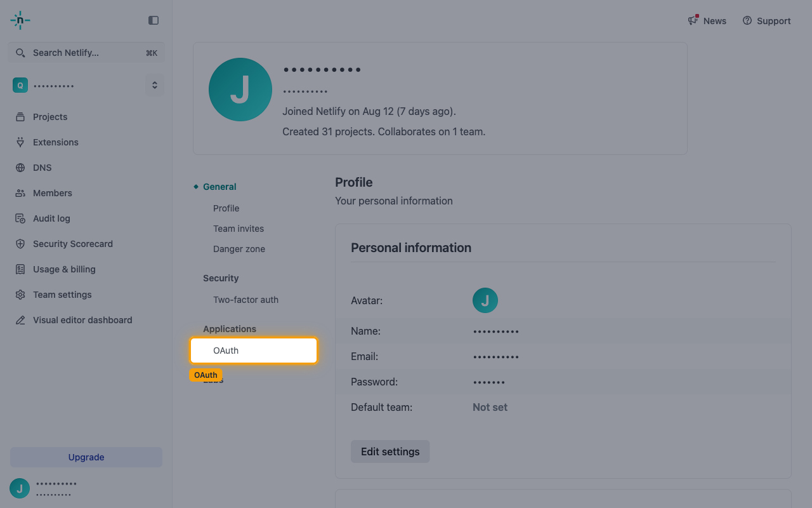812x508 pixels.
Task: Click the search magnifier icon
Action: tap(20, 53)
